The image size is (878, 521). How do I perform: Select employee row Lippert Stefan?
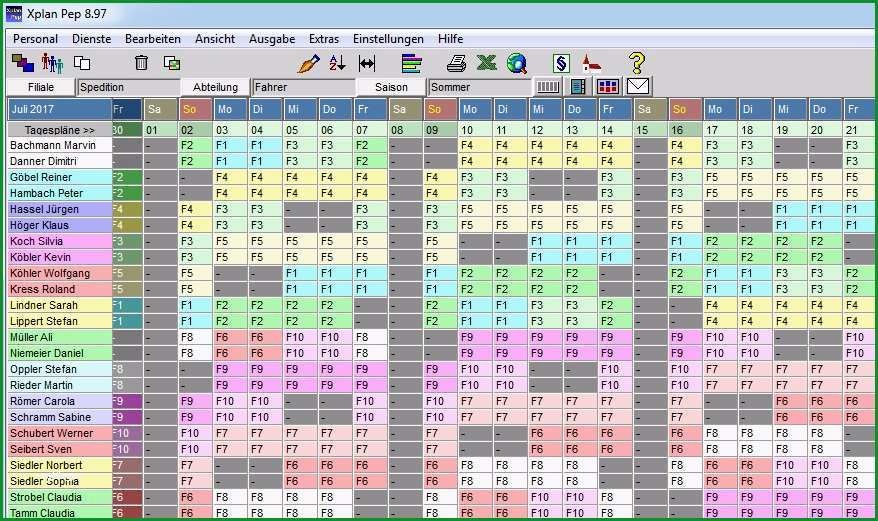click(x=59, y=321)
